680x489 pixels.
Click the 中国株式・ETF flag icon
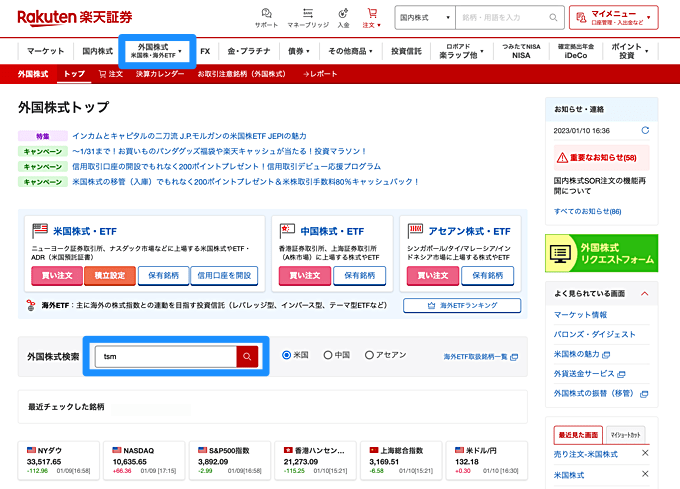point(287,231)
